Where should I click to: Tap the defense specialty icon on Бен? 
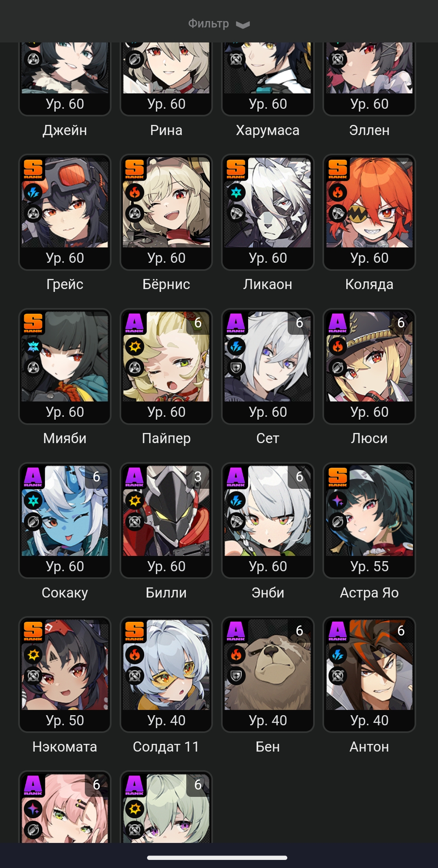tap(236, 676)
